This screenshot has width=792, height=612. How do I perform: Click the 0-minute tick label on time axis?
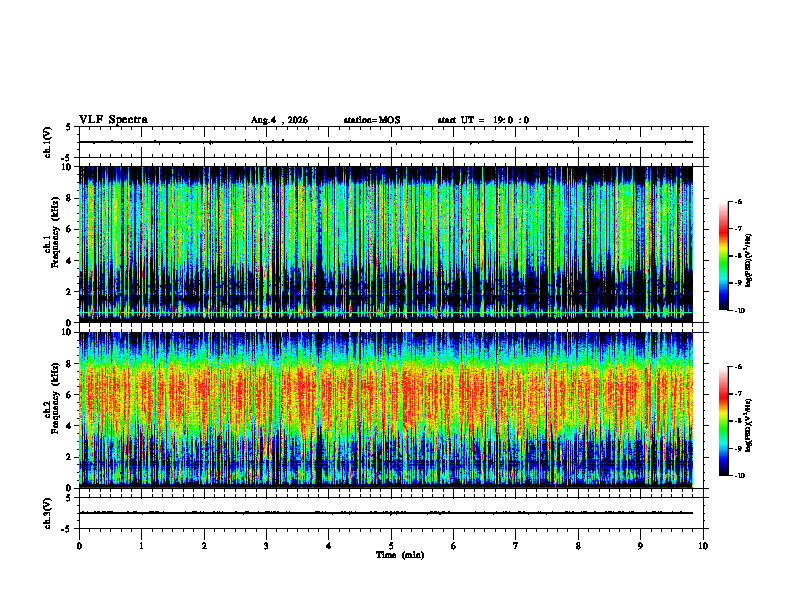(x=79, y=546)
